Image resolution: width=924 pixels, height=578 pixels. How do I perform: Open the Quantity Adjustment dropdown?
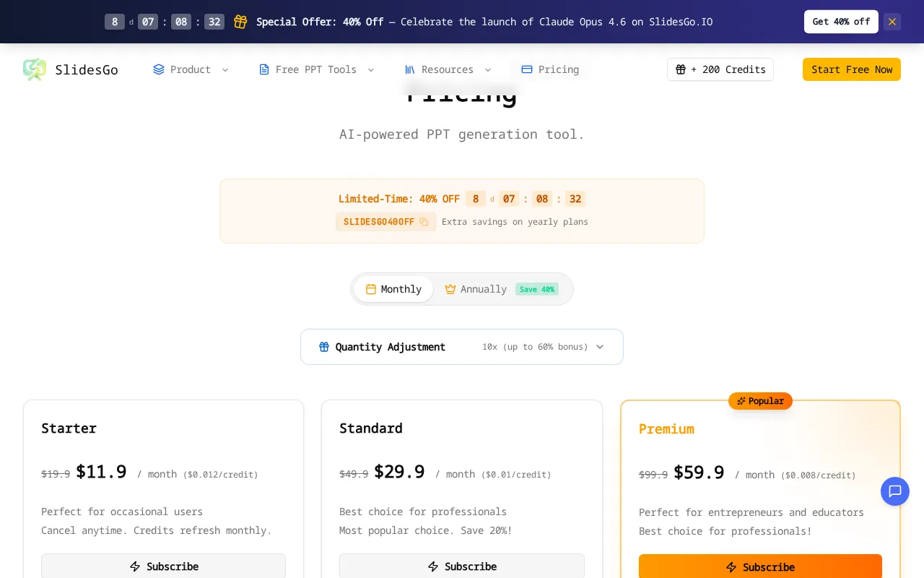(462, 347)
